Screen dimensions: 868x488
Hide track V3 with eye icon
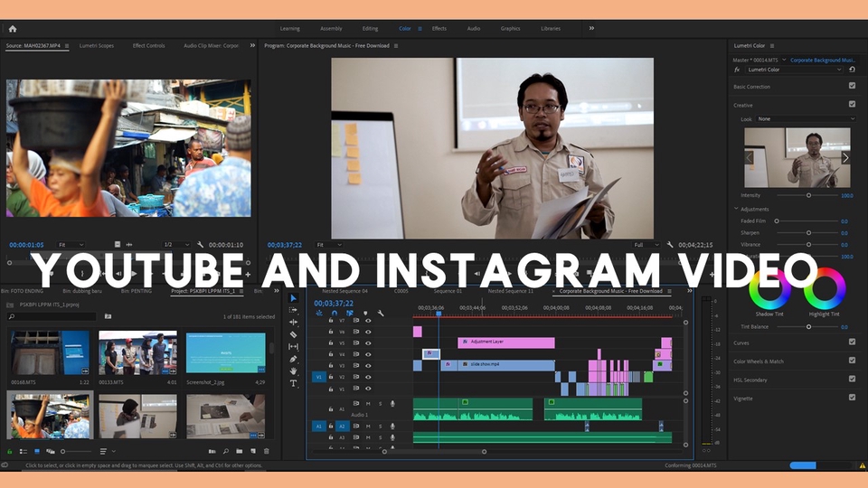[368, 366]
